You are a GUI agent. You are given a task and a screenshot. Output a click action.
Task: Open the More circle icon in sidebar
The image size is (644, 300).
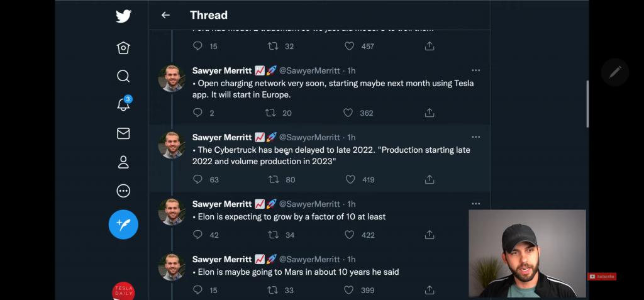[x=123, y=191]
